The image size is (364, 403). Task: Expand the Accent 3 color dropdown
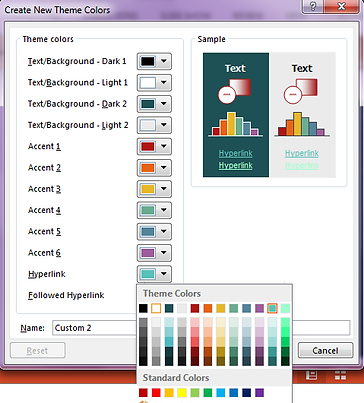154,189
